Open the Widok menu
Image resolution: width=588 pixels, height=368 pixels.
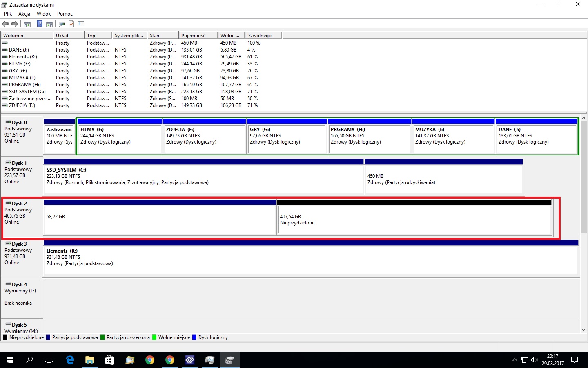pyautogui.click(x=44, y=14)
